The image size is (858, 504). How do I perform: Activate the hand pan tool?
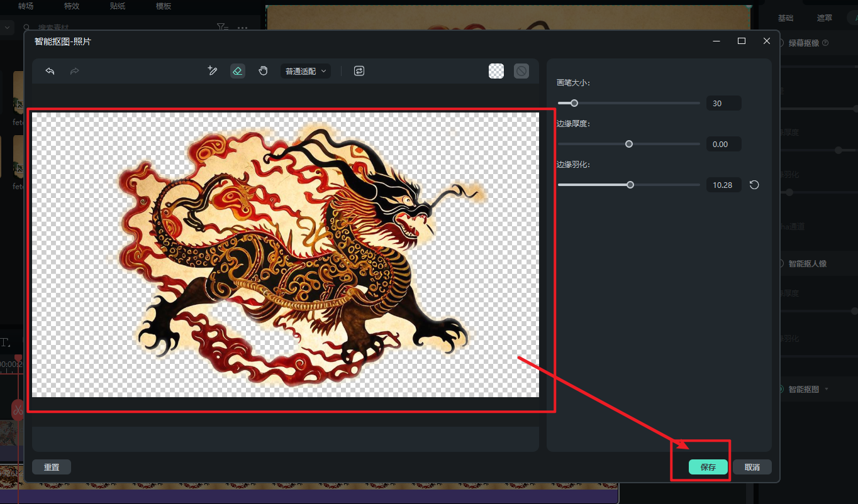coord(263,71)
